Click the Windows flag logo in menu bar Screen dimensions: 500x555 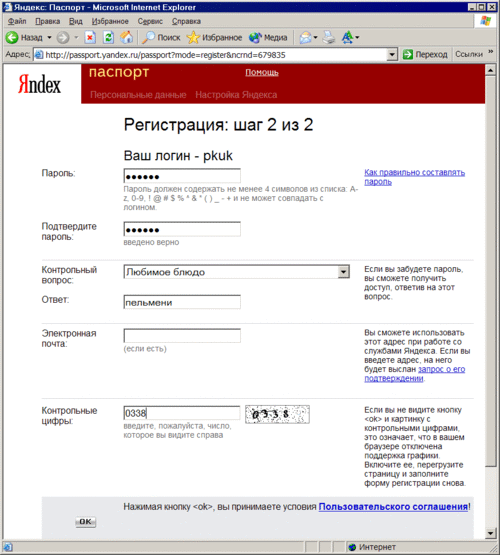click(x=485, y=21)
